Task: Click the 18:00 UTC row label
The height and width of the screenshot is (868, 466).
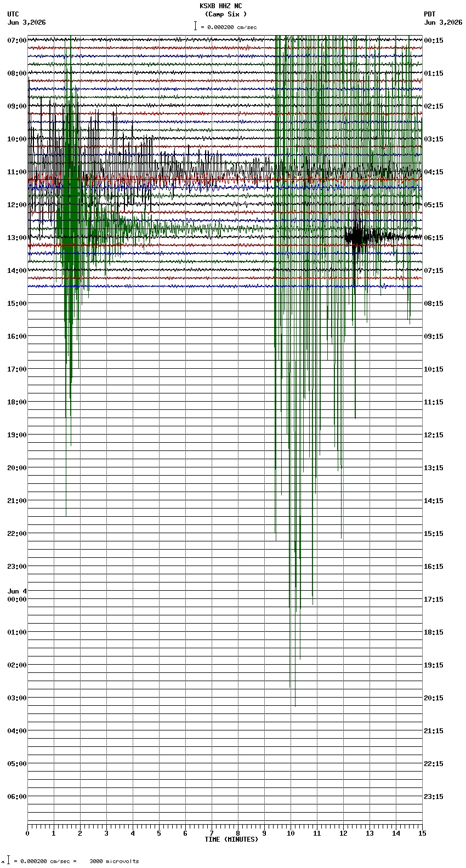Action: [17, 402]
